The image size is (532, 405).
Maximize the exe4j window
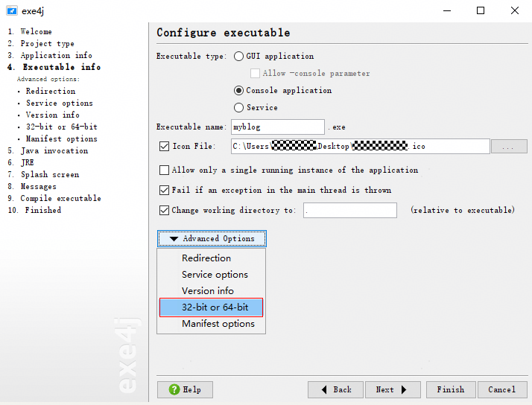[481, 11]
